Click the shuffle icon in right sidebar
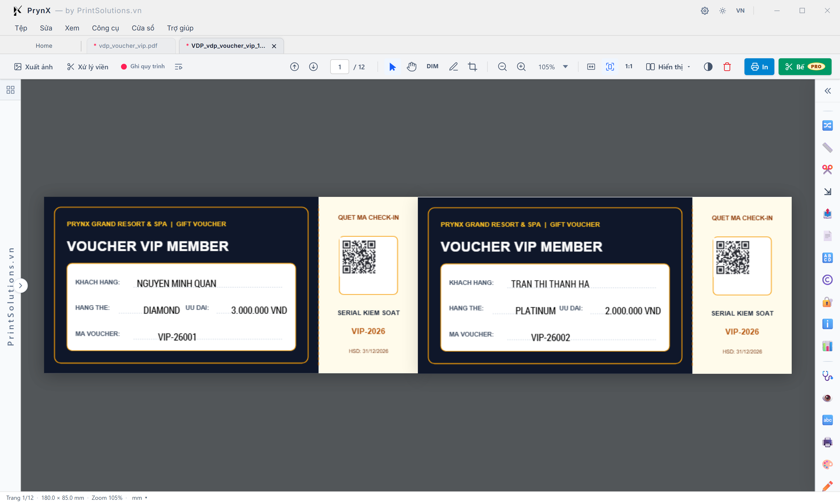This screenshot has width=840, height=504. 827,126
